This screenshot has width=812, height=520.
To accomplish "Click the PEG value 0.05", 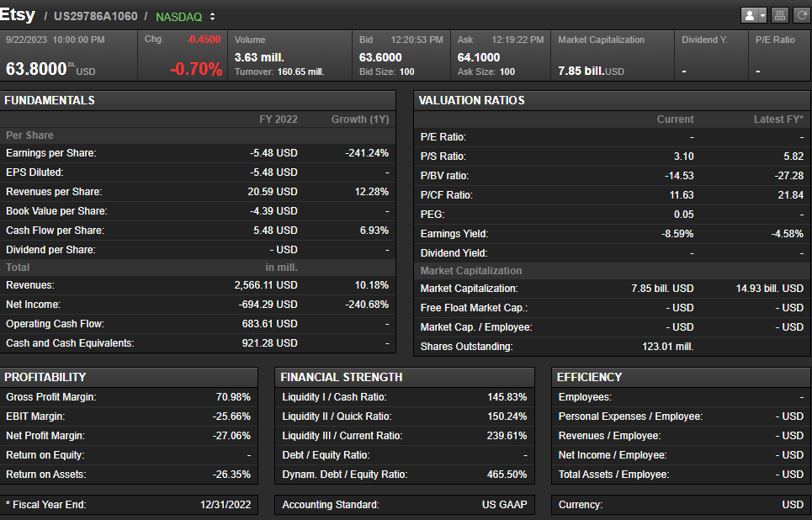I will coord(683,215).
